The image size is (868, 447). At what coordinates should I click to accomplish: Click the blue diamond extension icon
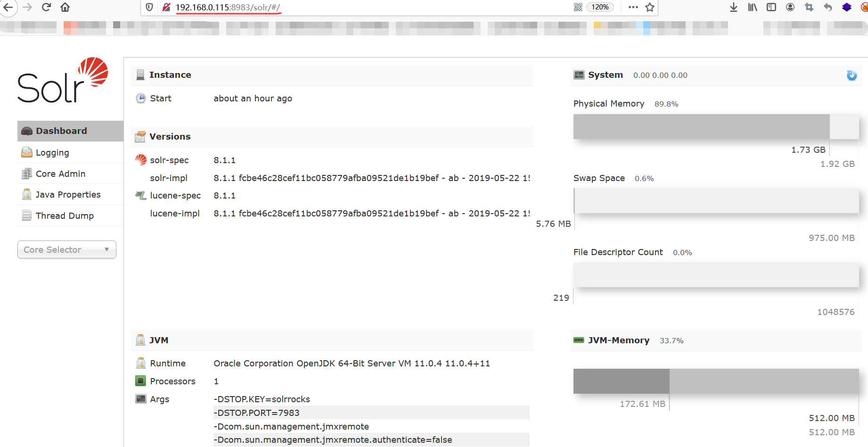847,7
